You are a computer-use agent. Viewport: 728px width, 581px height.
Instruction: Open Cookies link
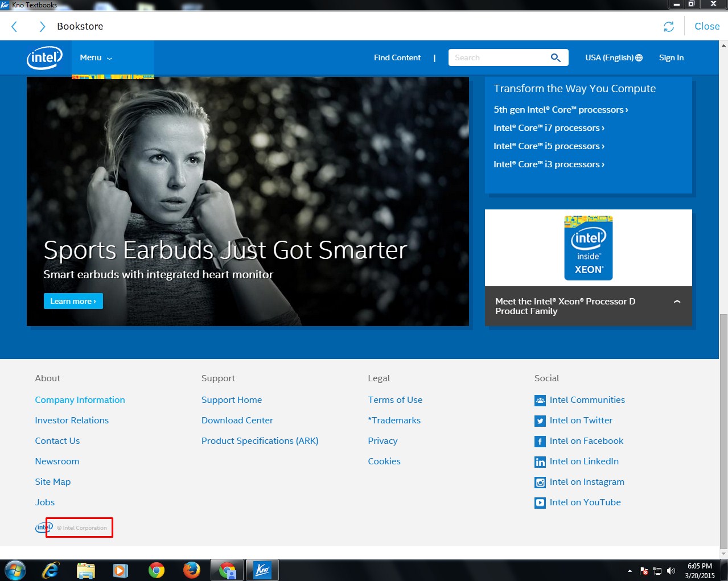click(x=384, y=461)
